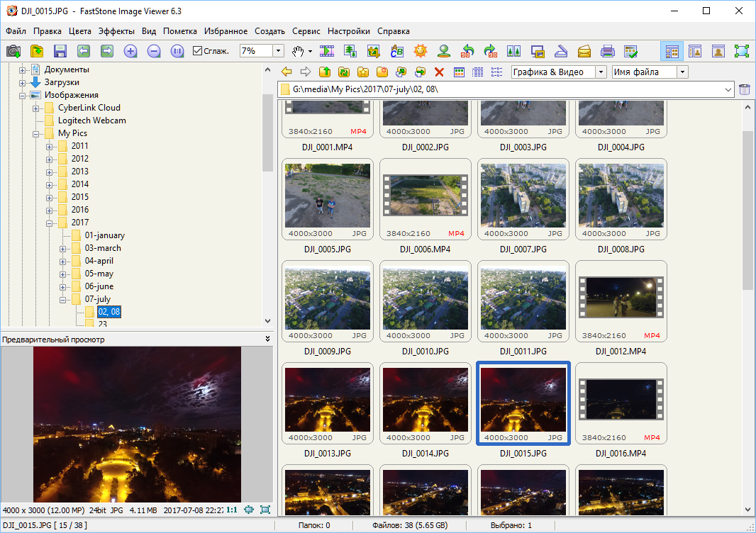Open the slideshow filmstrip icon
Image resolution: width=756 pixels, height=533 pixels.
pyautogui.click(x=327, y=51)
